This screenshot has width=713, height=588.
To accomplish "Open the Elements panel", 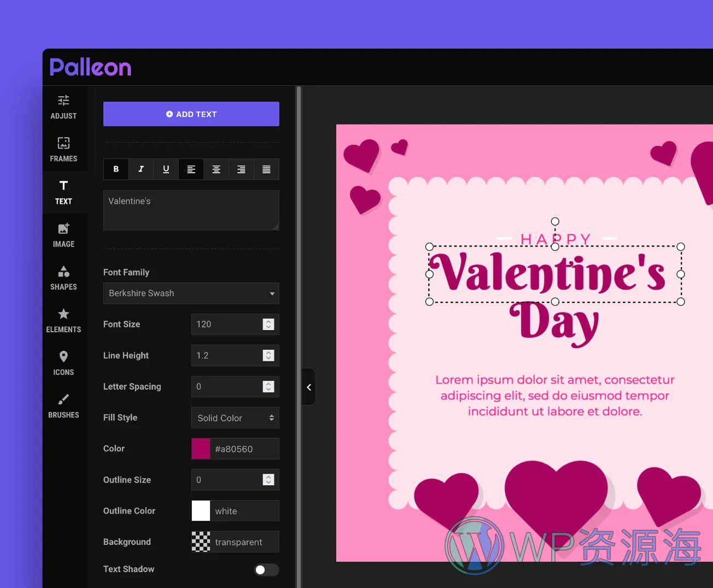I will click(63, 320).
